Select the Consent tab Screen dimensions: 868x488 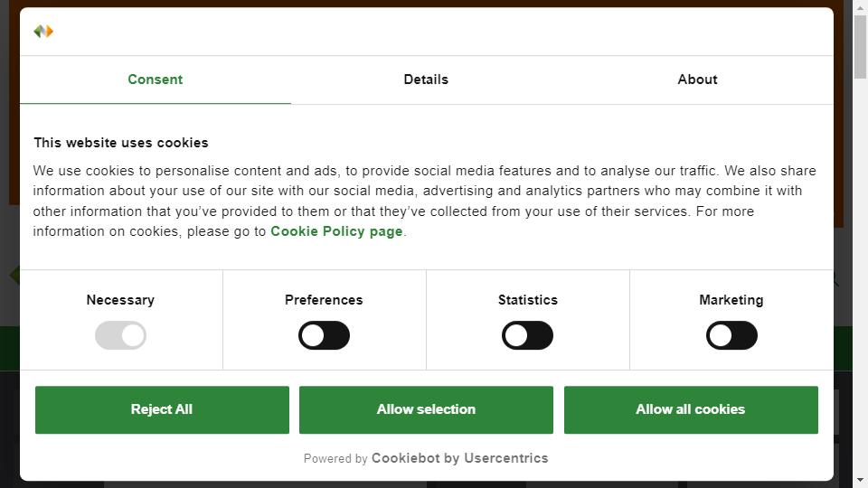(155, 80)
